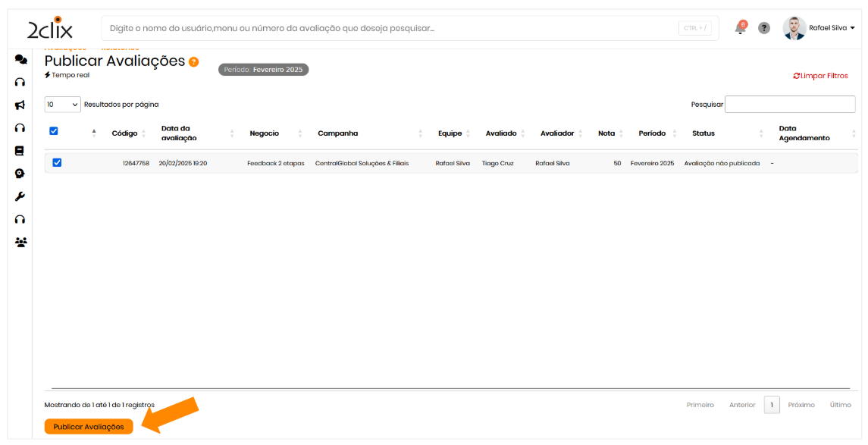Go to page 1 in pagination
Viewport: 868px width, 445px height.
click(772, 405)
